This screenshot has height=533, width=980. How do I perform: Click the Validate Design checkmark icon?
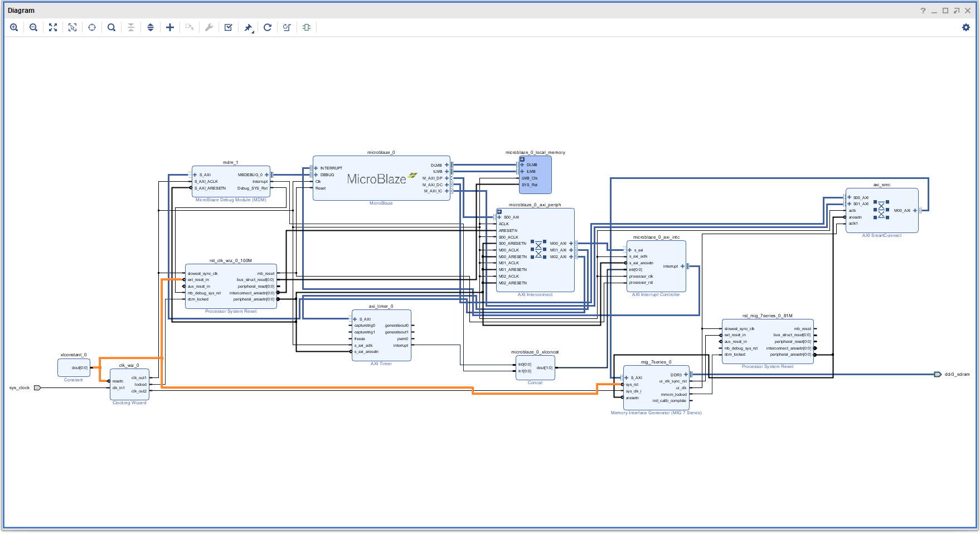point(229,27)
